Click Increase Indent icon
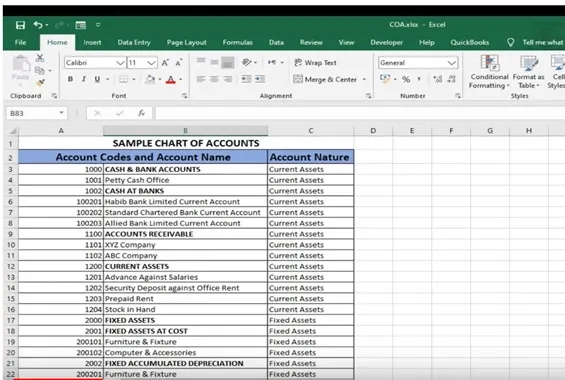565x380 pixels. 260,79
